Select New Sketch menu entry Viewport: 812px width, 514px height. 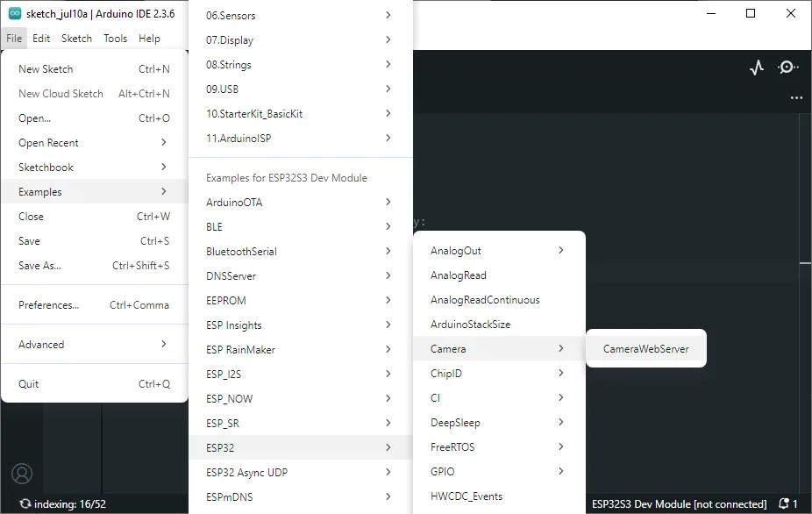point(94,69)
